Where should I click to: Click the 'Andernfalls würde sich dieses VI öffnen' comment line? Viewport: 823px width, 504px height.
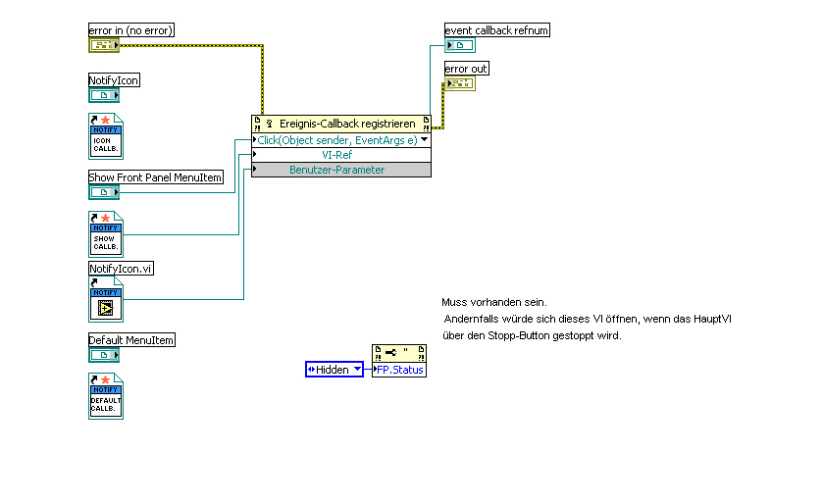[x=588, y=319]
